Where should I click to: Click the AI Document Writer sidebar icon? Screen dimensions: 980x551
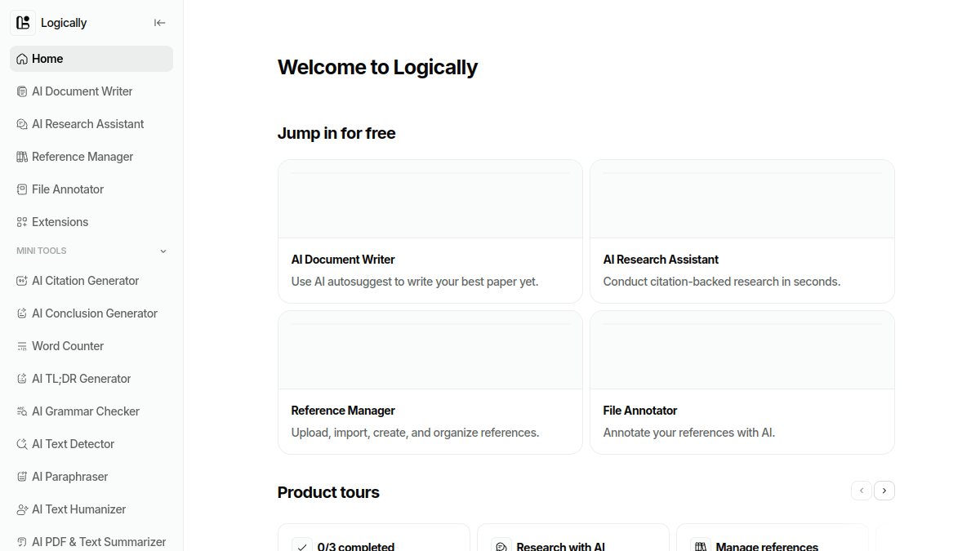pos(22,91)
